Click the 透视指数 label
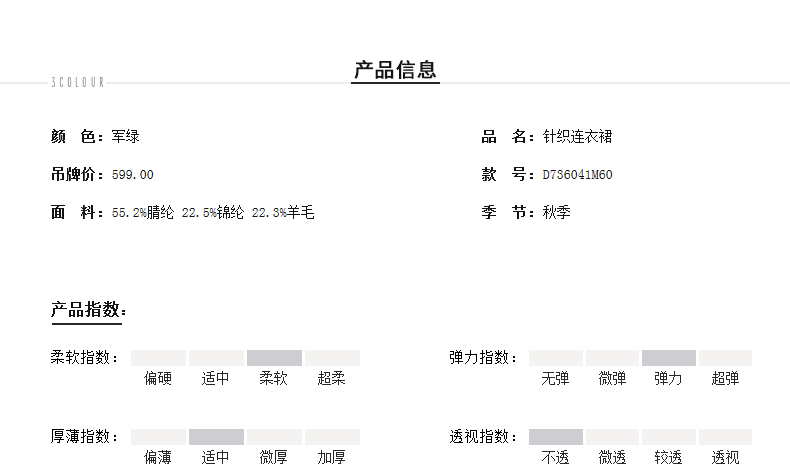790x471 pixels. pos(483,436)
